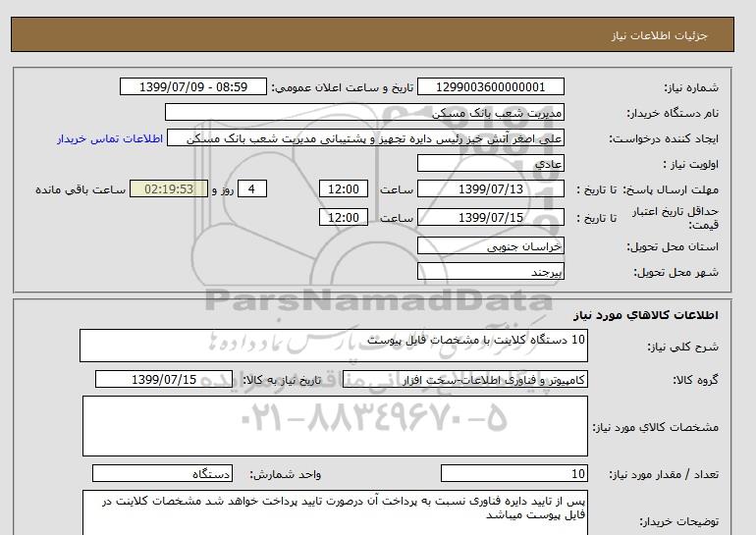This screenshot has height=535, width=756.
Task: Select the price validity date 1399/07/15
Action: tap(490, 217)
